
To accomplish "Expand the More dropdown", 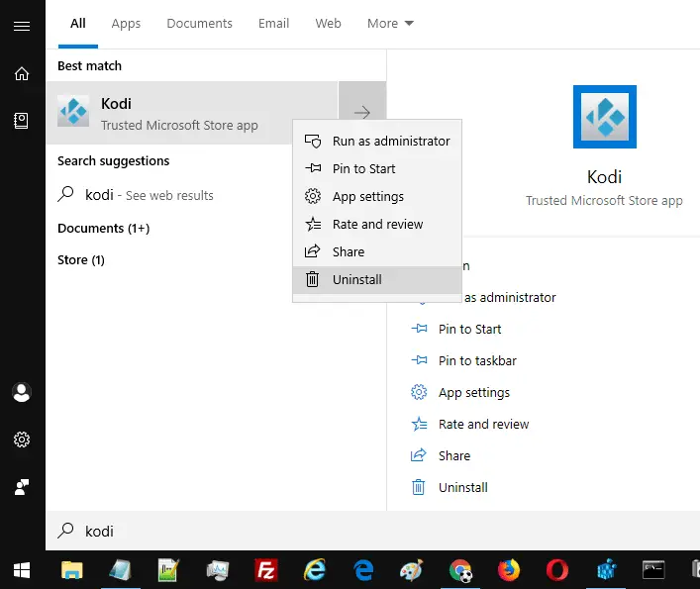I will click(x=391, y=23).
